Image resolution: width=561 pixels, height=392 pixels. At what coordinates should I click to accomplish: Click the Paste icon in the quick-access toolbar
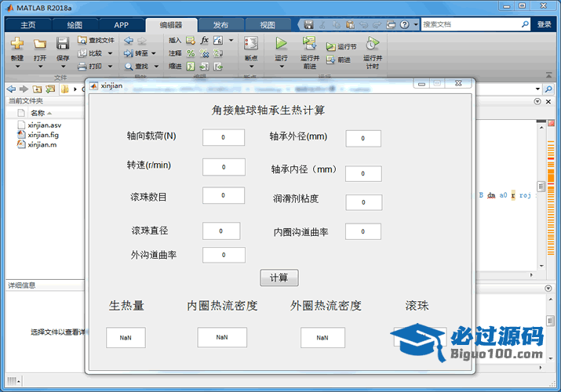(x=350, y=24)
